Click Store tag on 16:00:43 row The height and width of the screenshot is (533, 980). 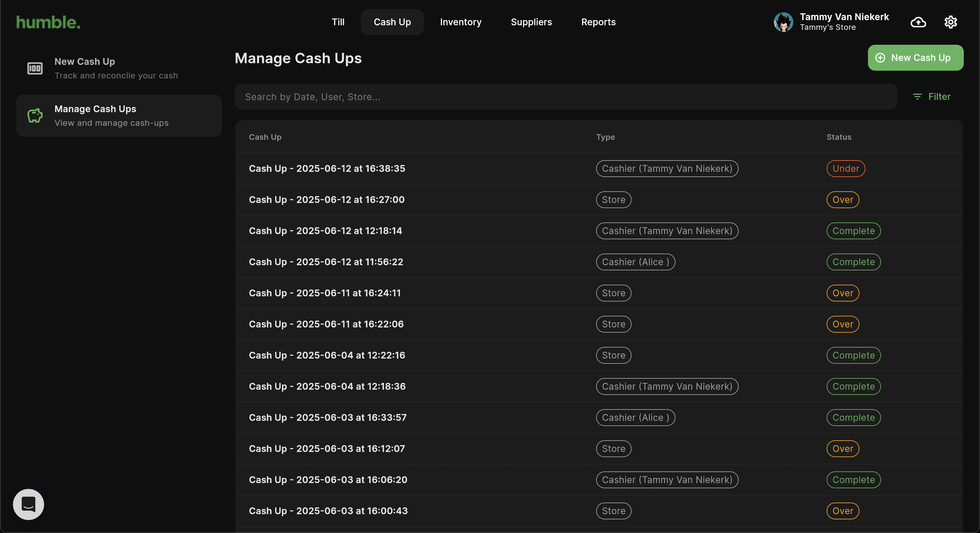[613, 511]
